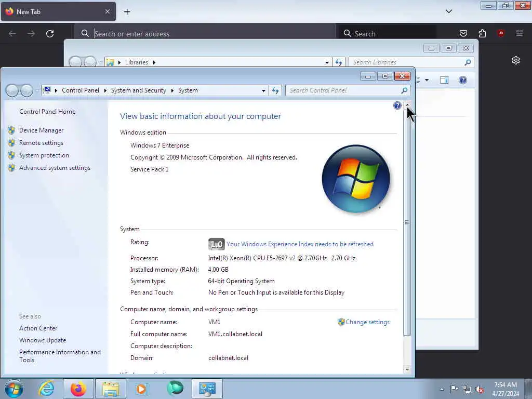
Task: Click computer icon in Control Panel address bar
Action: point(47,90)
